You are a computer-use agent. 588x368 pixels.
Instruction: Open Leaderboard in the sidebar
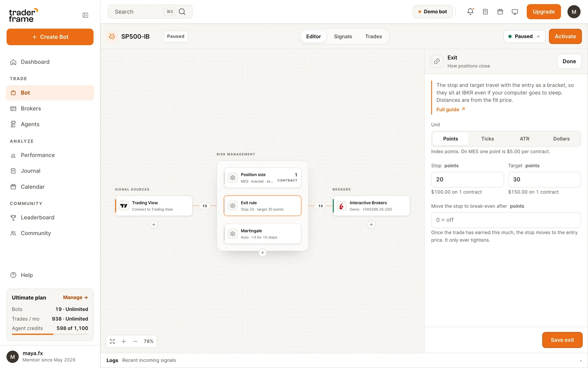click(50, 217)
